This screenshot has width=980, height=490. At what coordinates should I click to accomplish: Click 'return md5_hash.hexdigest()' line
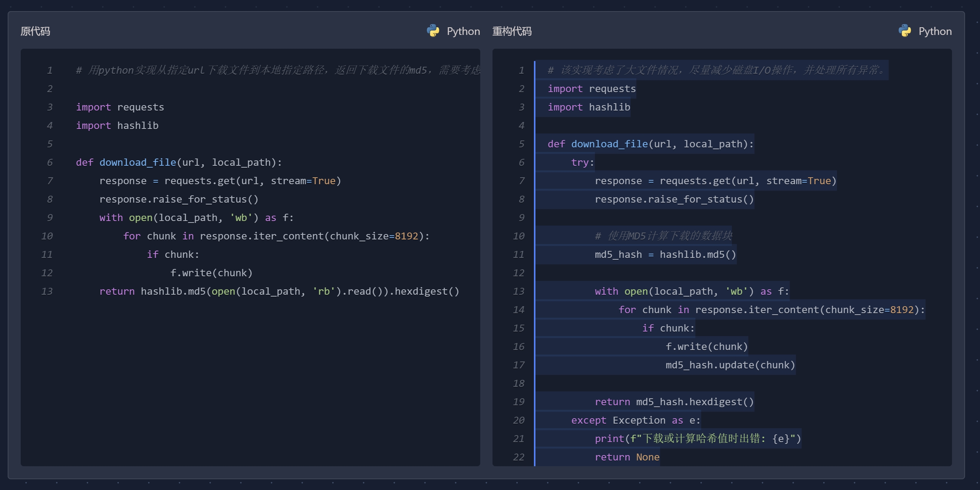675,402
